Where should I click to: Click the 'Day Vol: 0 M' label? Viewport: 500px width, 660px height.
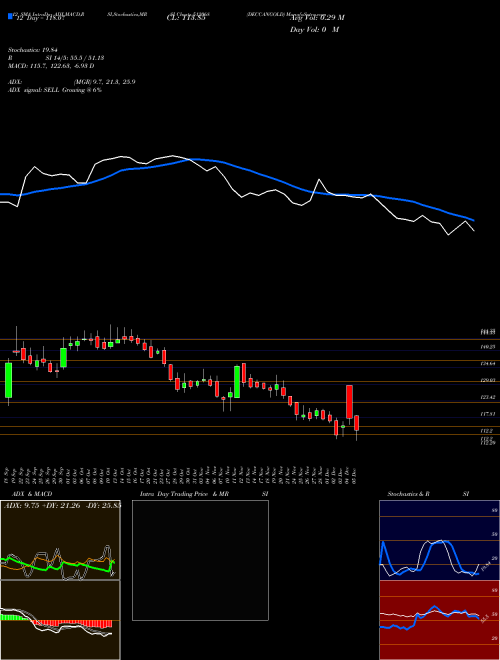click(314, 30)
